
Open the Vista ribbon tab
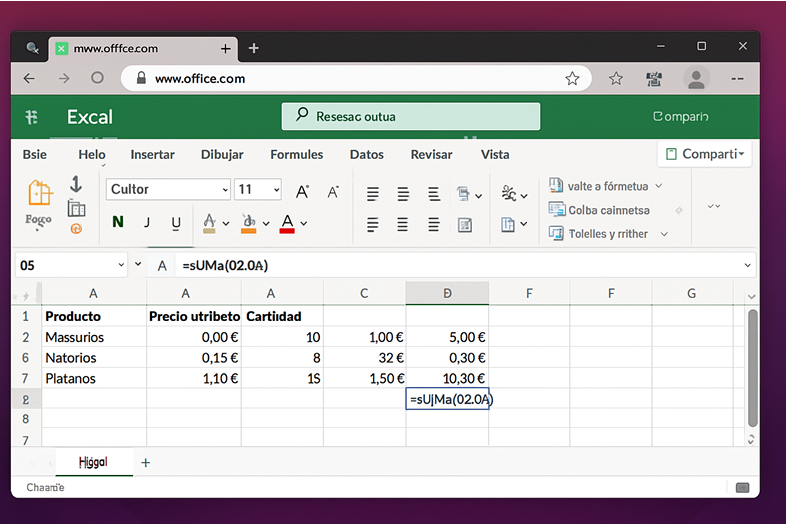495,154
